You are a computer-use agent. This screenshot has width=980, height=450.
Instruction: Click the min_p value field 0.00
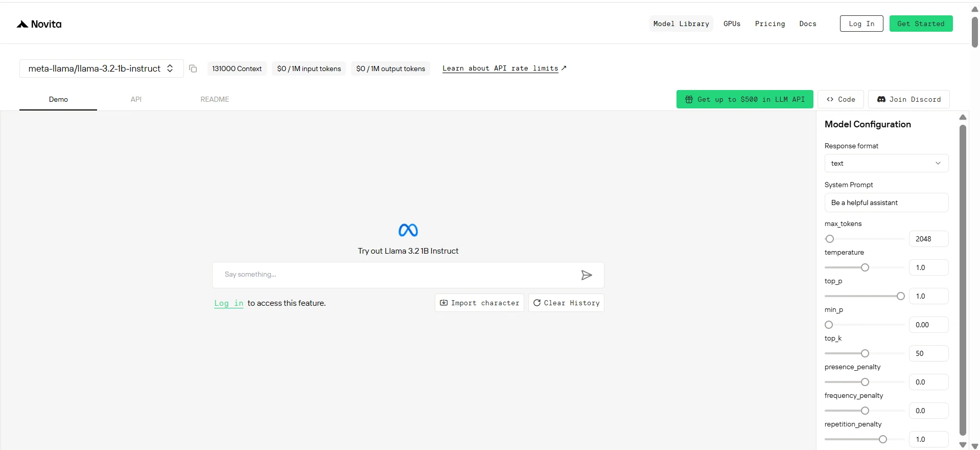coord(928,325)
